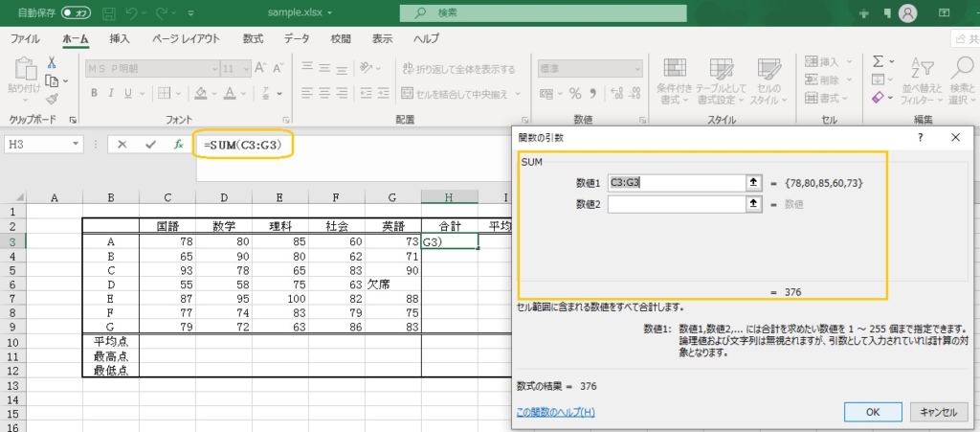The image size is (980, 432).
Task: Click the eraser Clear icon
Action: point(878,98)
